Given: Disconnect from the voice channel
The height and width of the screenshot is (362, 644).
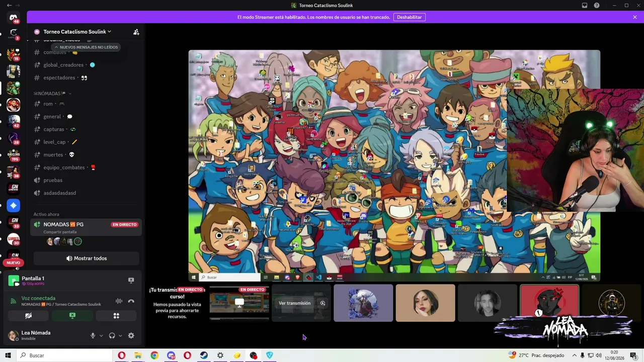Looking at the screenshot, I should [x=131, y=301].
